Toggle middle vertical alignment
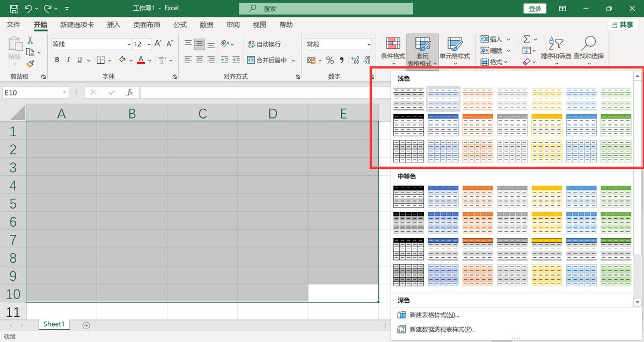The height and width of the screenshot is (342, 644). tap(200, 43)
